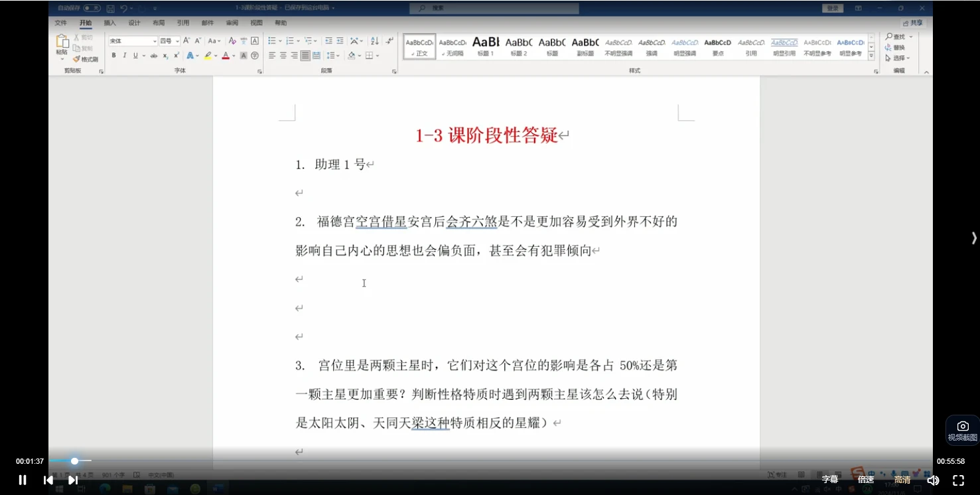
Task: Click the 格式刷 Format Painter tool
Action: [86, 59]
